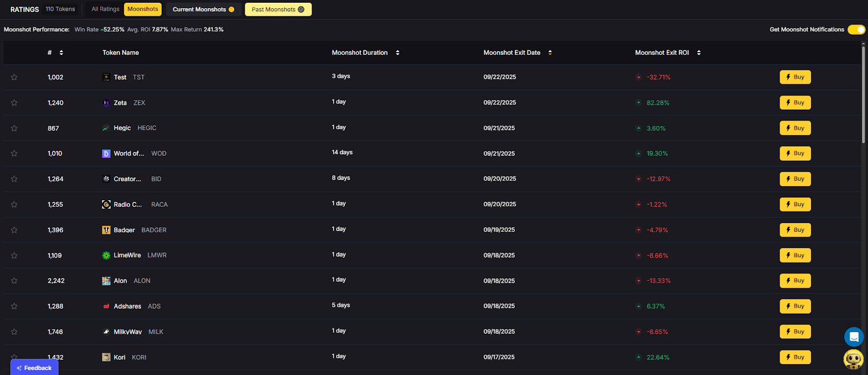Buy the Adshares ADS token
The width and height of the screenshot is (868, 375).
[x=795, y=306]
